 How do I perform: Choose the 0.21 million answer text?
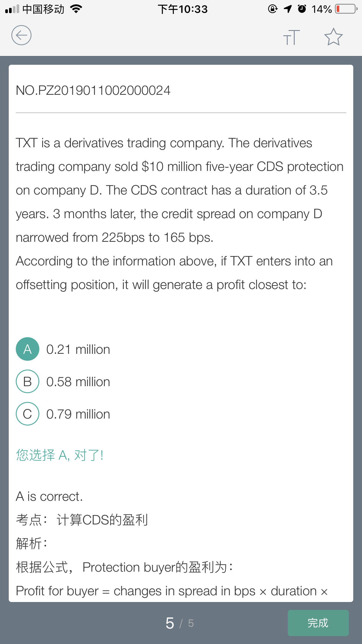click(78, 349)
